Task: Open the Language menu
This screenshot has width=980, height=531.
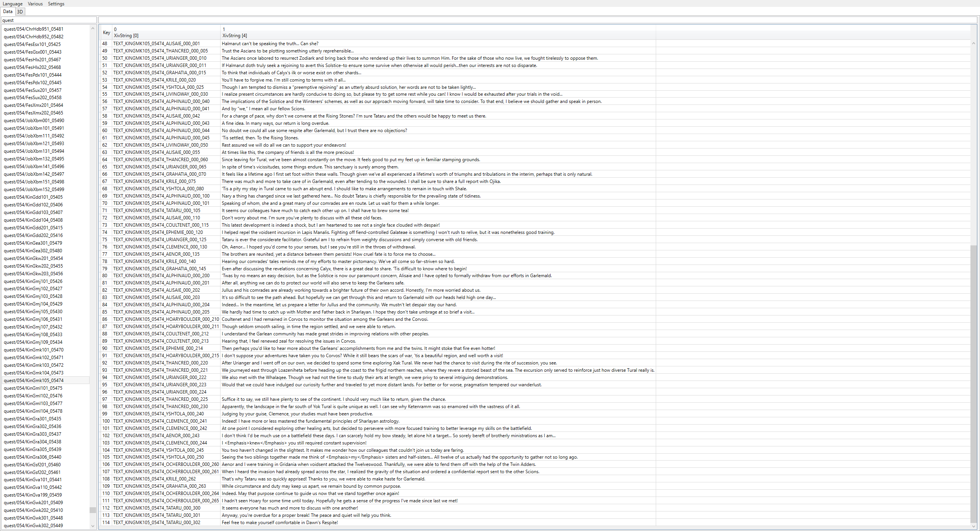Action: [13, 4]
